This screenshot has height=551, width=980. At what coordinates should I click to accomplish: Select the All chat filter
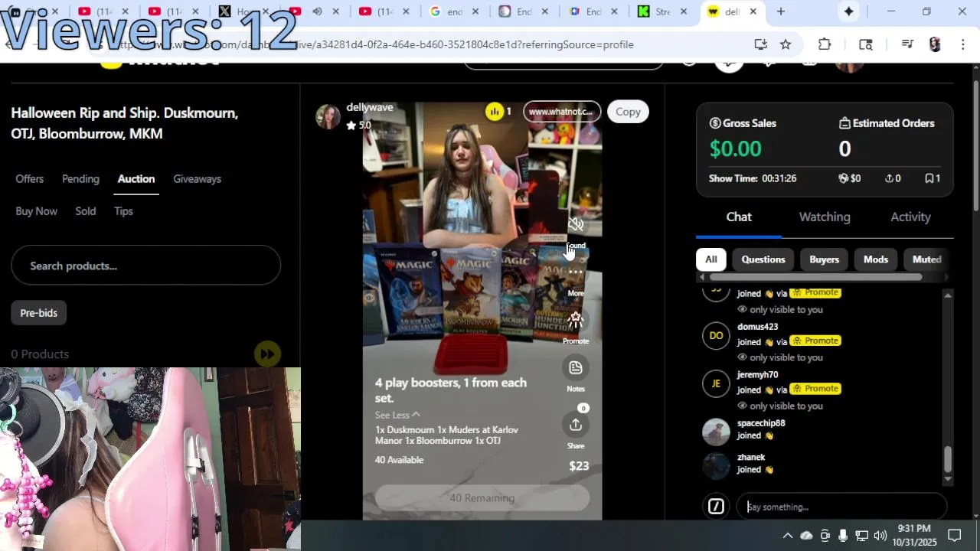710,259
